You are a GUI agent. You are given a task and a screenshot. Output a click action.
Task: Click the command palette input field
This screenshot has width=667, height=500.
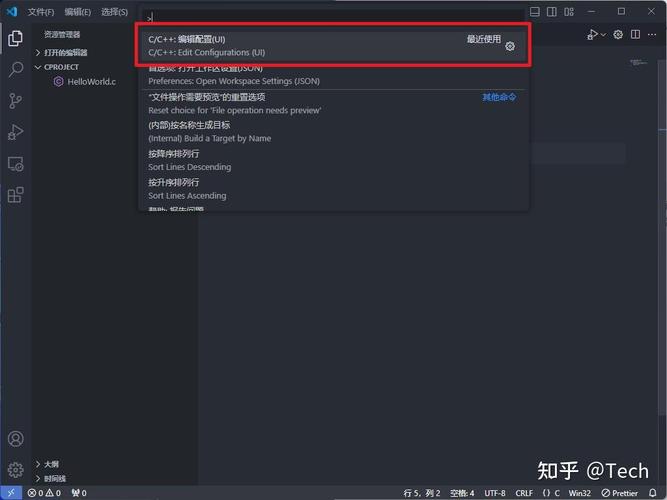(333, 18)
